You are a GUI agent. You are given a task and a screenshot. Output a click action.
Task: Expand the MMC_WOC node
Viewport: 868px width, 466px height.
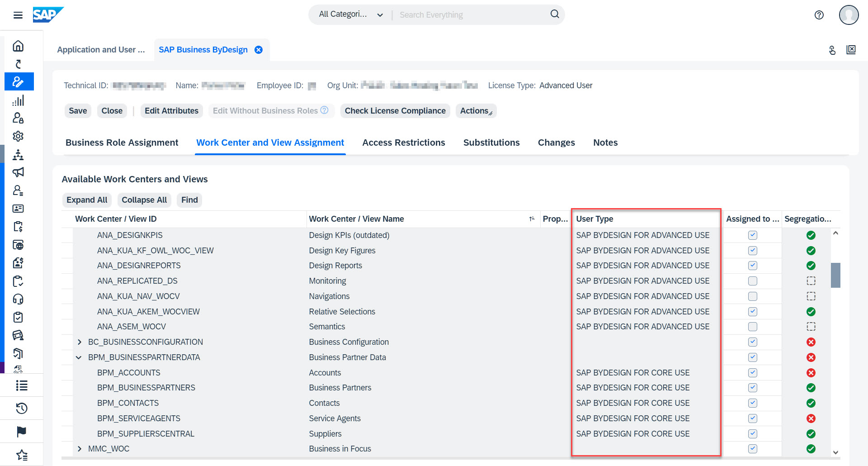pyautogui.click(x=80, y=449)
